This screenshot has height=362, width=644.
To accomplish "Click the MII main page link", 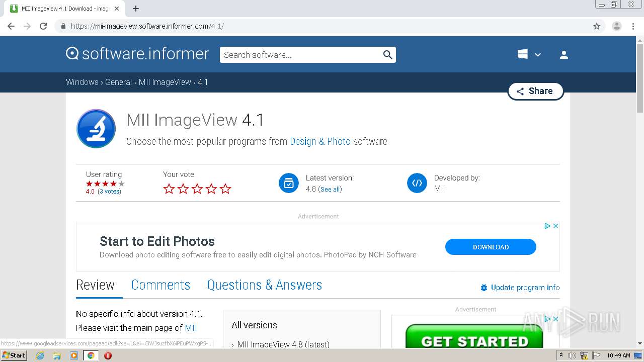I will point(191,328).
